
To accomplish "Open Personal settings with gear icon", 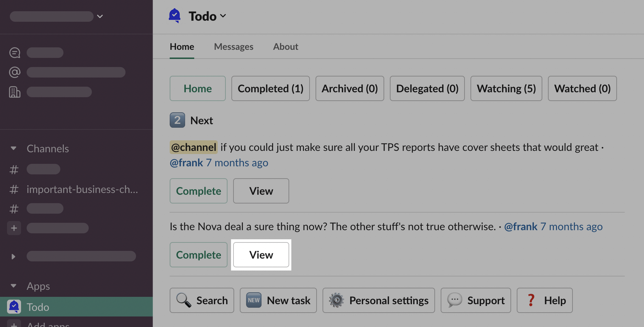I will pyautogui.click(x=379, y=300).
